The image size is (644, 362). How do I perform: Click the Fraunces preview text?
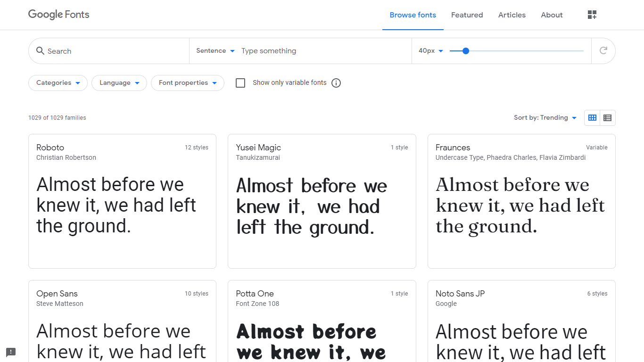[x=520, y=205]
